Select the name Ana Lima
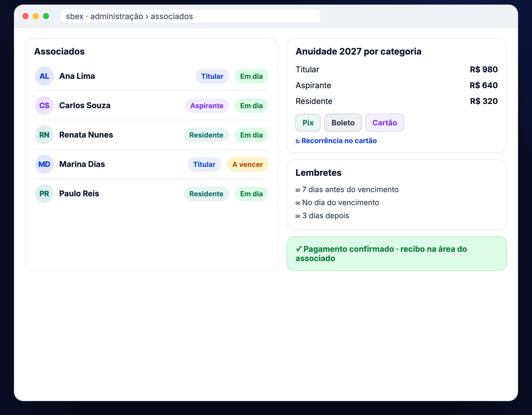 point(77,76)
